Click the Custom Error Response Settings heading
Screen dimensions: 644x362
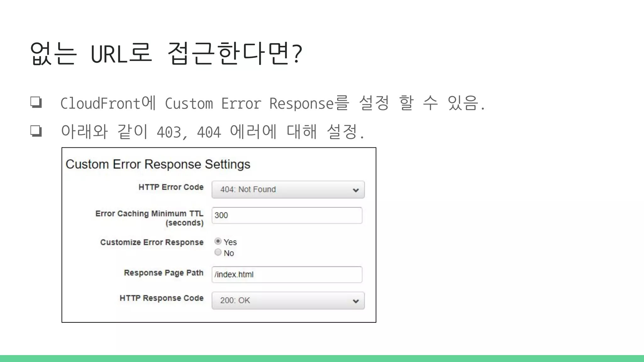[x=158, y=164]
